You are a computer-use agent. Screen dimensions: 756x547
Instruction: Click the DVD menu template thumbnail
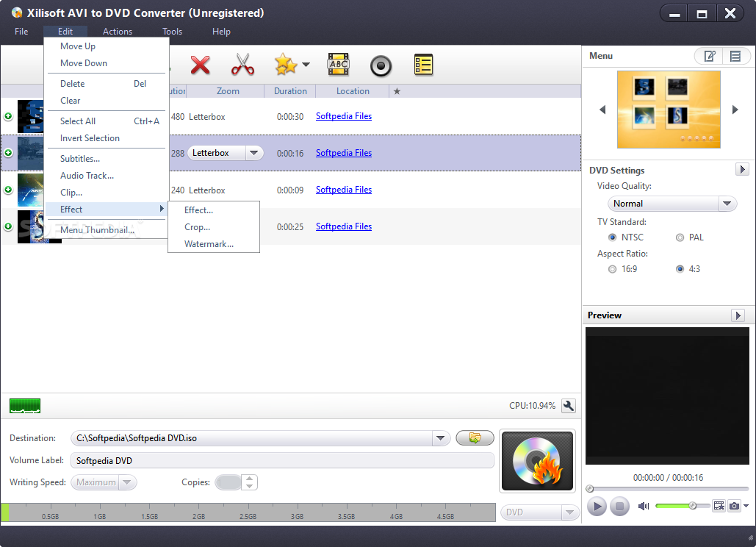[x=669, y=110]
